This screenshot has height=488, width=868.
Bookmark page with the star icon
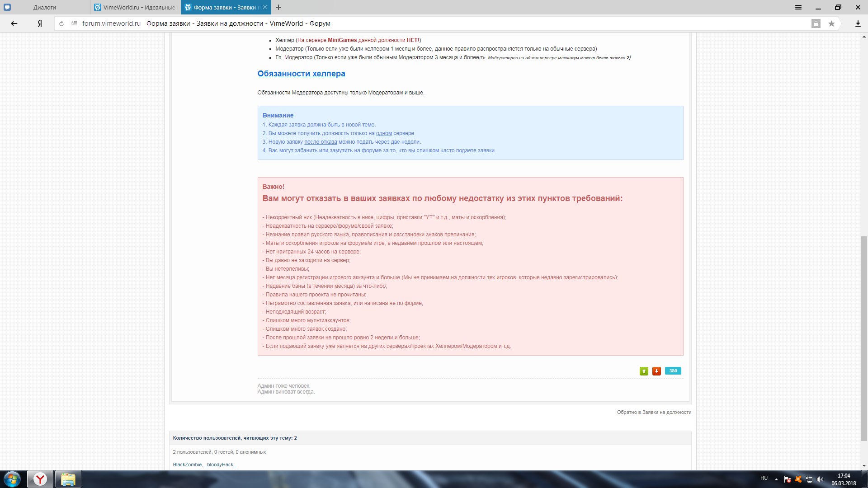click(831, 23)
